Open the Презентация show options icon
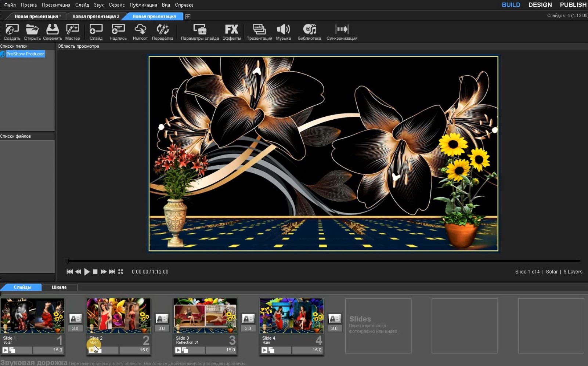Screen dimensions: 588x366 (259, 32)
